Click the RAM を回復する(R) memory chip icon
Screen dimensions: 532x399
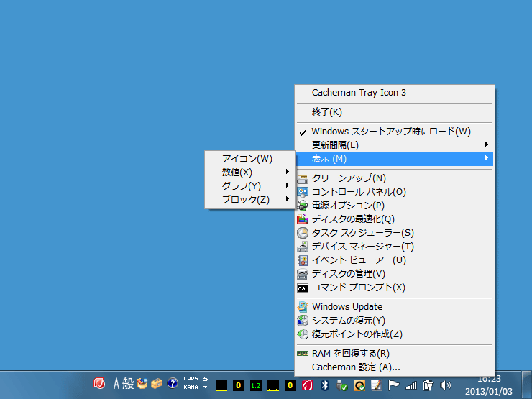(x=302, y=354)
